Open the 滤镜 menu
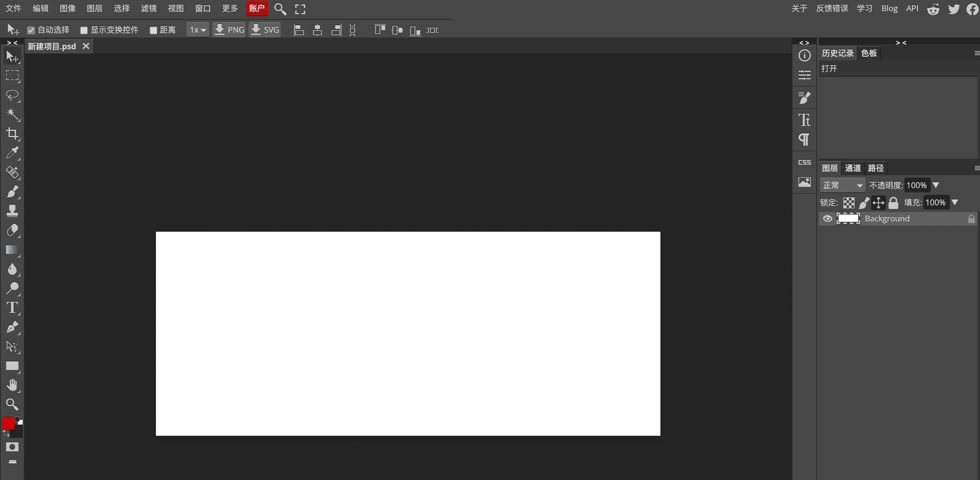This screenshot has height=480, width=980. (148, 8)
